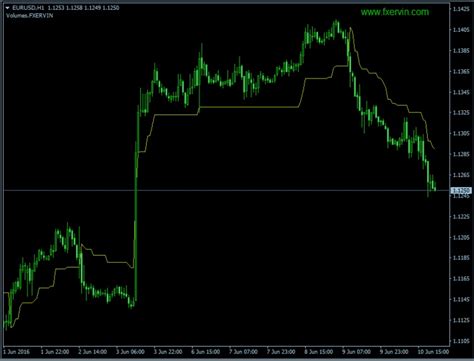Click the 8 Jun 15:00 time label
This screenshot has width=474, height=361.
[x=319, y=352]
